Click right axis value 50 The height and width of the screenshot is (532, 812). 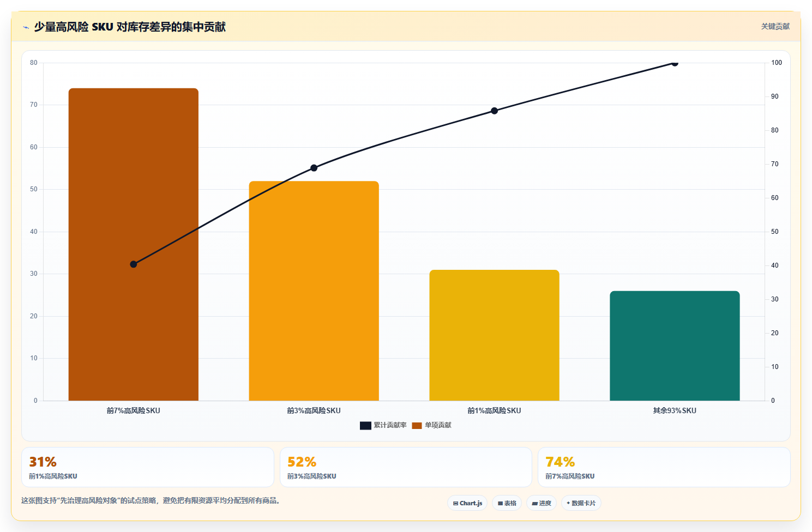(x=775, y=232)
